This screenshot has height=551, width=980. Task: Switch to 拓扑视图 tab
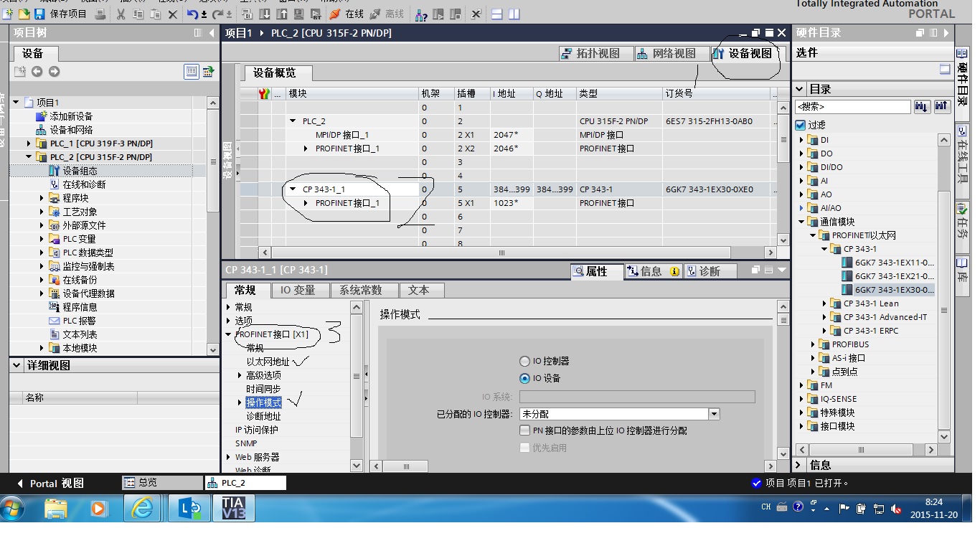point(597,54)
